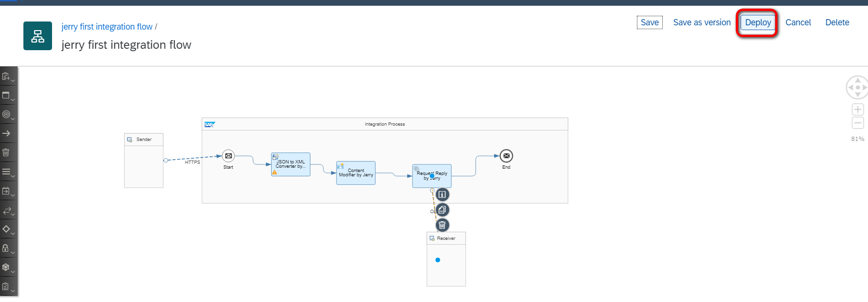Zoom in using the plus icon
868x302 pixels.
click(x=857, y=109)
